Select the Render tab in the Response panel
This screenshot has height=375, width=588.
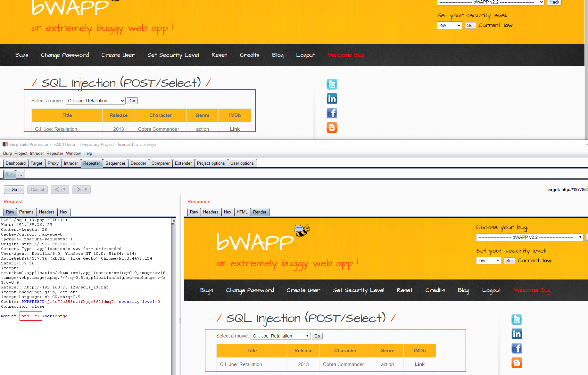(260, 212)
